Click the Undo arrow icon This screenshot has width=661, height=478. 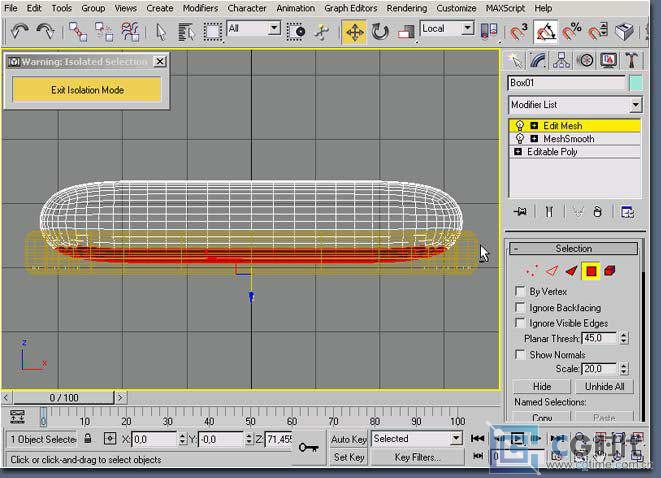click(x=20, y=32)
